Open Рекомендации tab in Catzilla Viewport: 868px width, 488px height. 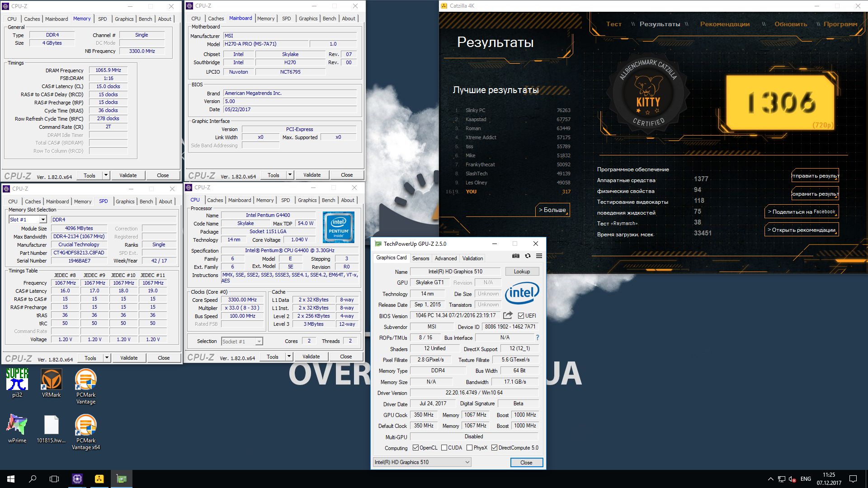click(725, 24)
